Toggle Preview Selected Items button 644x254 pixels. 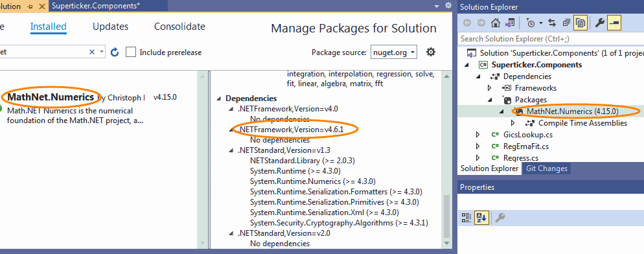click(x=614, y=23)
